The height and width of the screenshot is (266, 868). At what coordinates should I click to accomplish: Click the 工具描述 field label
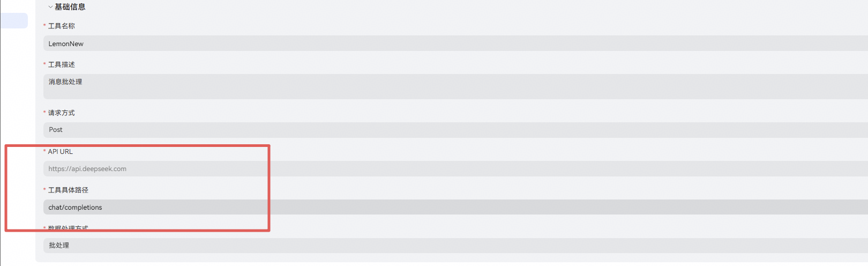click(x=62, y=64)
